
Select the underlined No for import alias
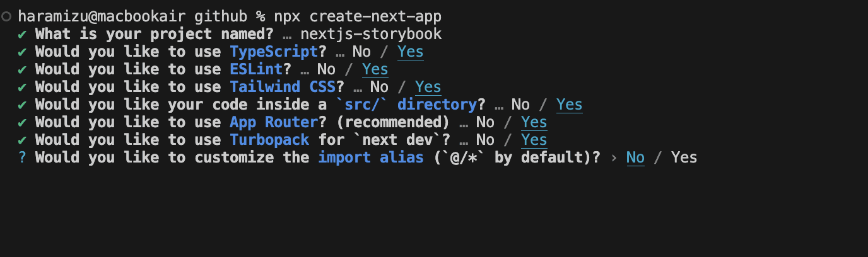point(635,157)
